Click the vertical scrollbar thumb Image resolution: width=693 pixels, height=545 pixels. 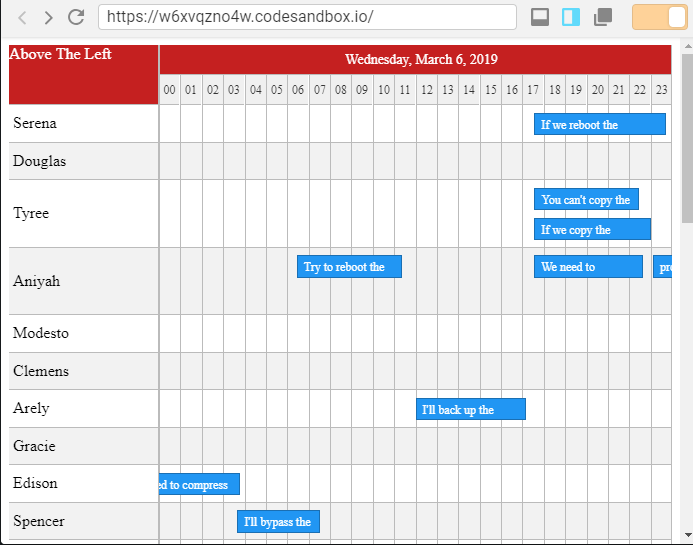688,138
